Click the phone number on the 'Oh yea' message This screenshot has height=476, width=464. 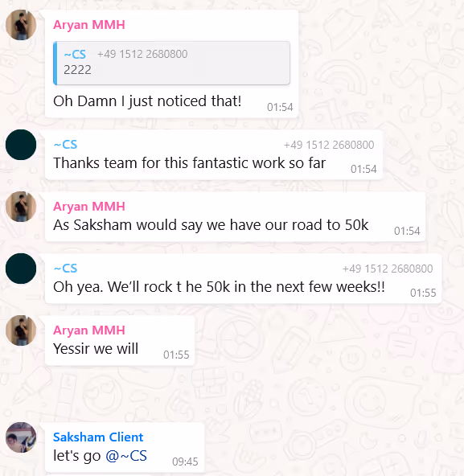tap(388, 269)
